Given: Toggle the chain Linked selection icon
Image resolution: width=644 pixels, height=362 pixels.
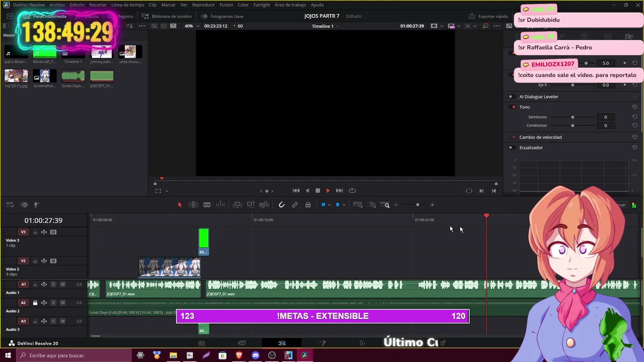Looking at the screenshot, I should [295, 205].
